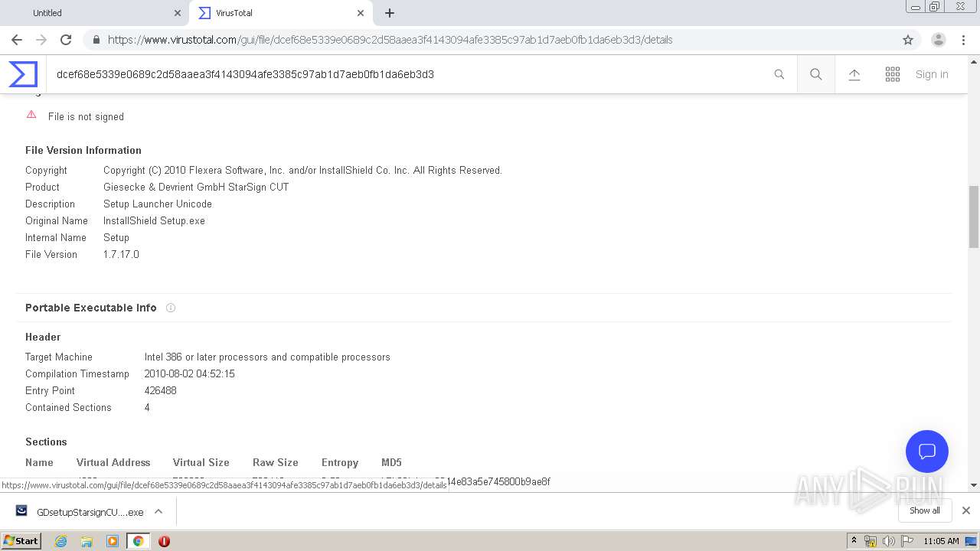
Task: Click the file not signed warning icon
Action: click(x=31, y=115)
